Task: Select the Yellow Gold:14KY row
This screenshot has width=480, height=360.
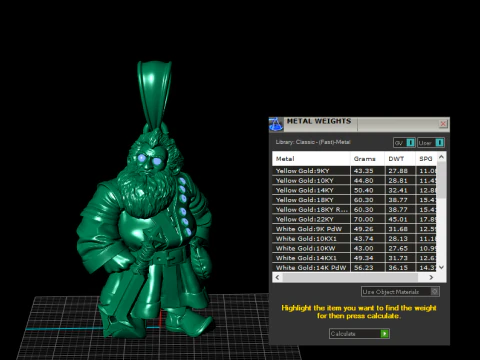Action: tap(354, 190)
